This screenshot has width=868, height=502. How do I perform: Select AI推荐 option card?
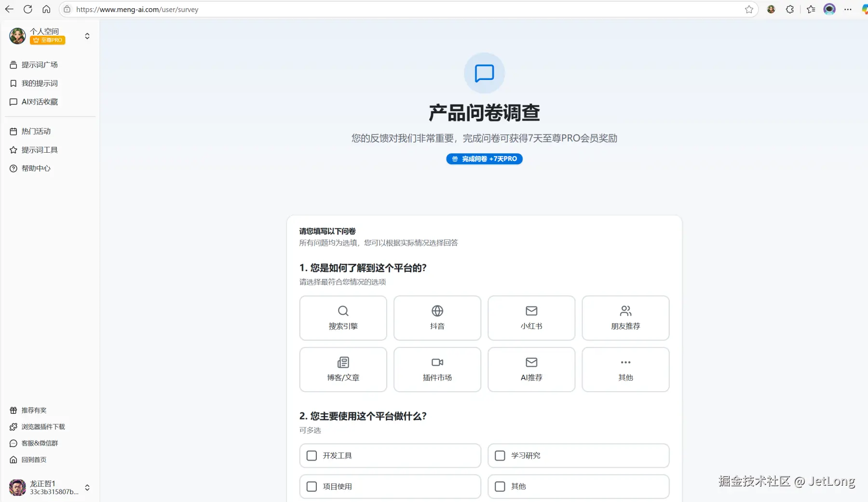coord(531,370)
